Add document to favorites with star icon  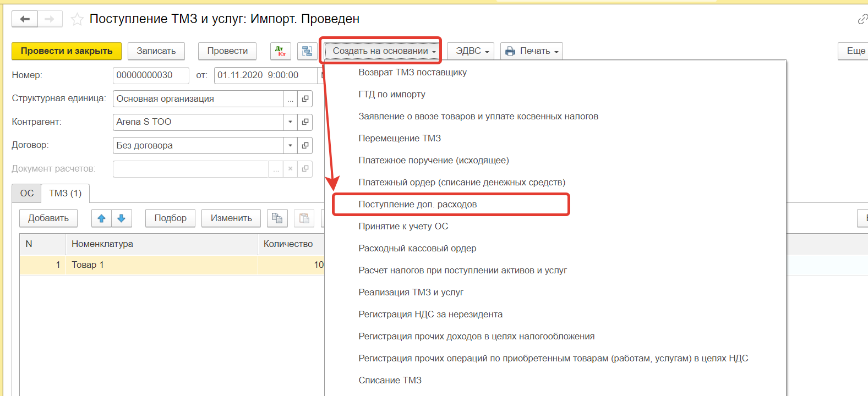click(x=77, y=20)
